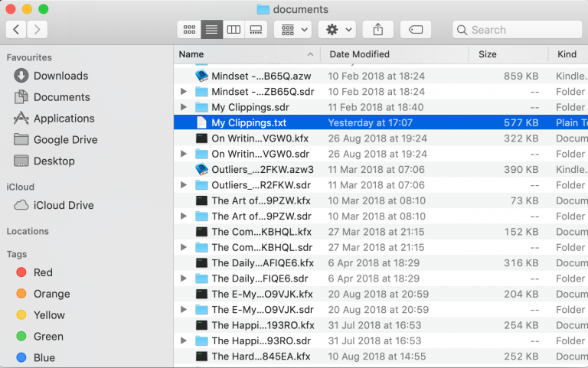Expand the On Writin...VGW0.sdr folder

click(184, 154)
